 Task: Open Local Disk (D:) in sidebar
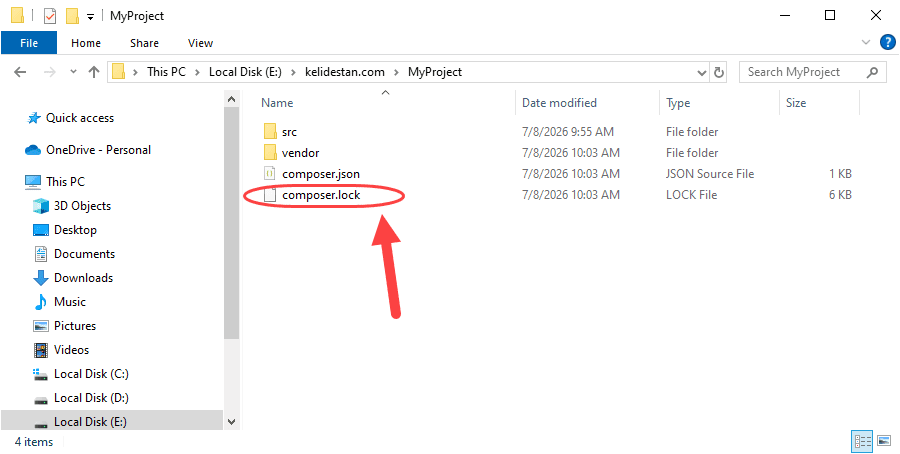click(81, 398)
